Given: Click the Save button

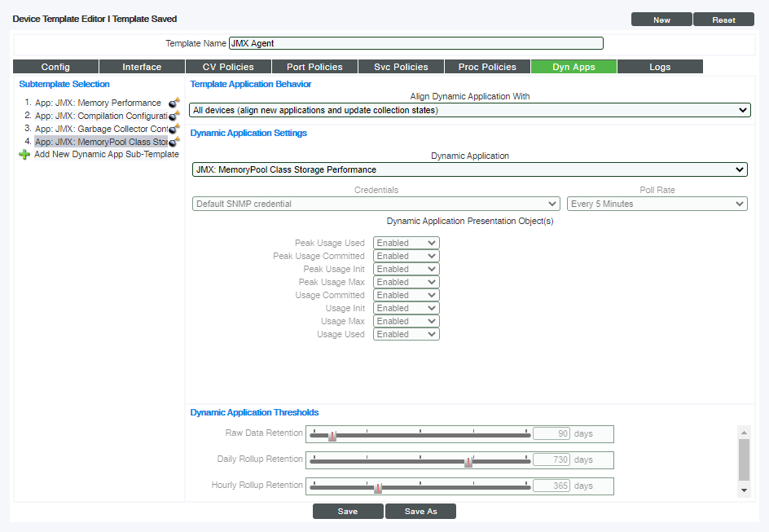Looking at the screenshot, I should pos(348,512).
